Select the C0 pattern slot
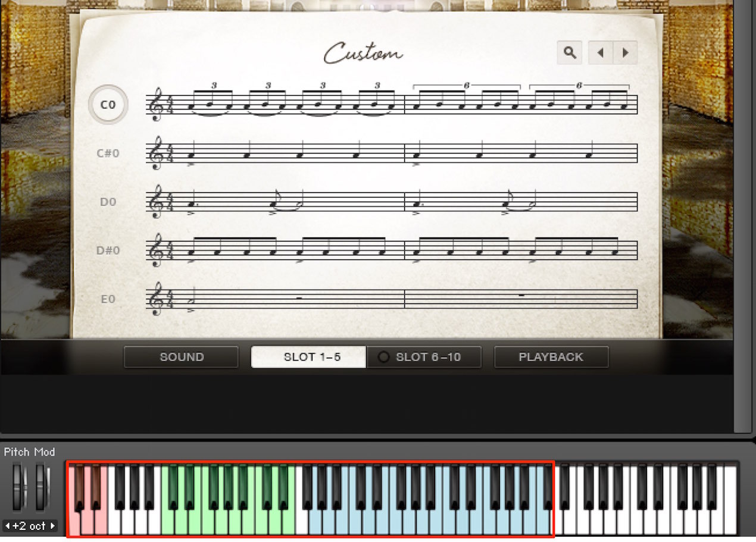The height and width of the screenshot is (542, 756). coord(108,105)
